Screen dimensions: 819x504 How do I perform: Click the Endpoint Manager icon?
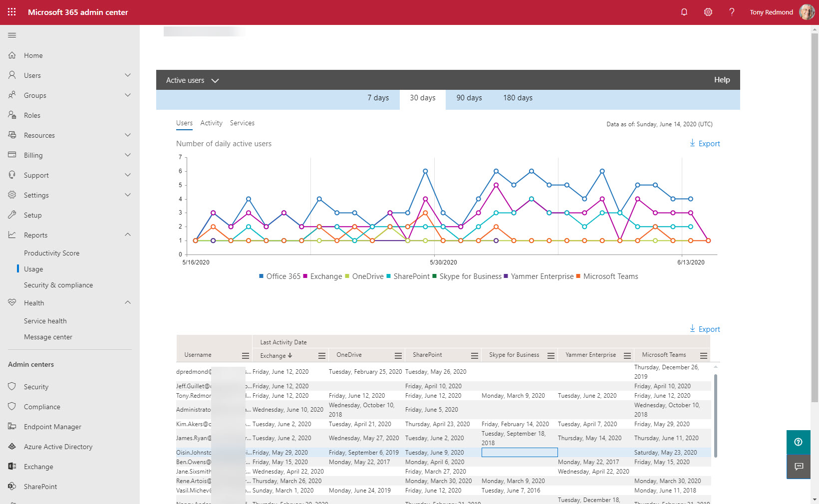[12, 427]
